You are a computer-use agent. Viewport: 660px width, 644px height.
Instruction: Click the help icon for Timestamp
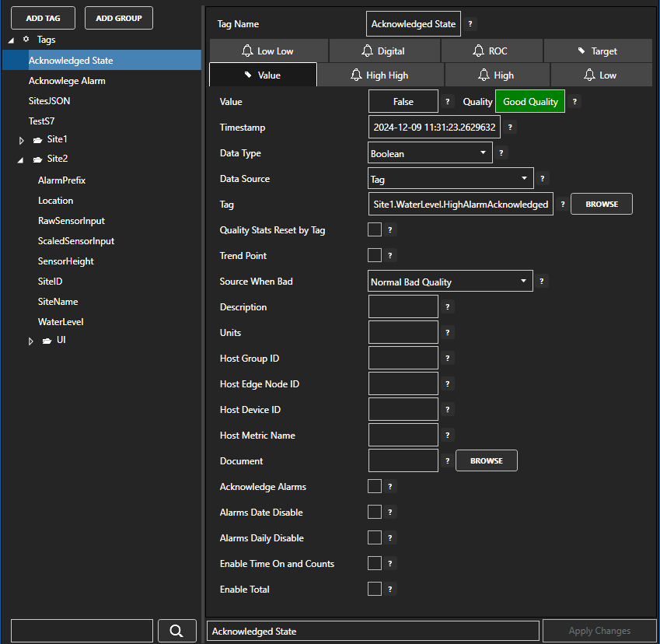pos(511,128)
